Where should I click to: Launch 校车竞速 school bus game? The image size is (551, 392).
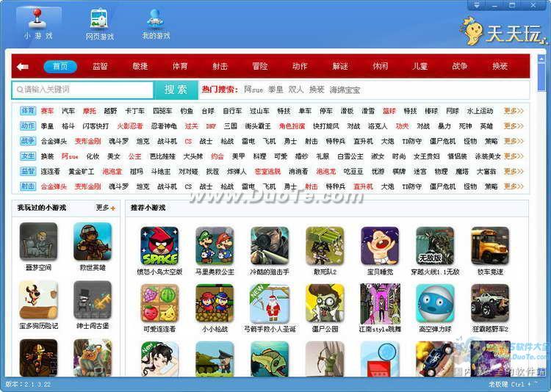tap(490, 246)
